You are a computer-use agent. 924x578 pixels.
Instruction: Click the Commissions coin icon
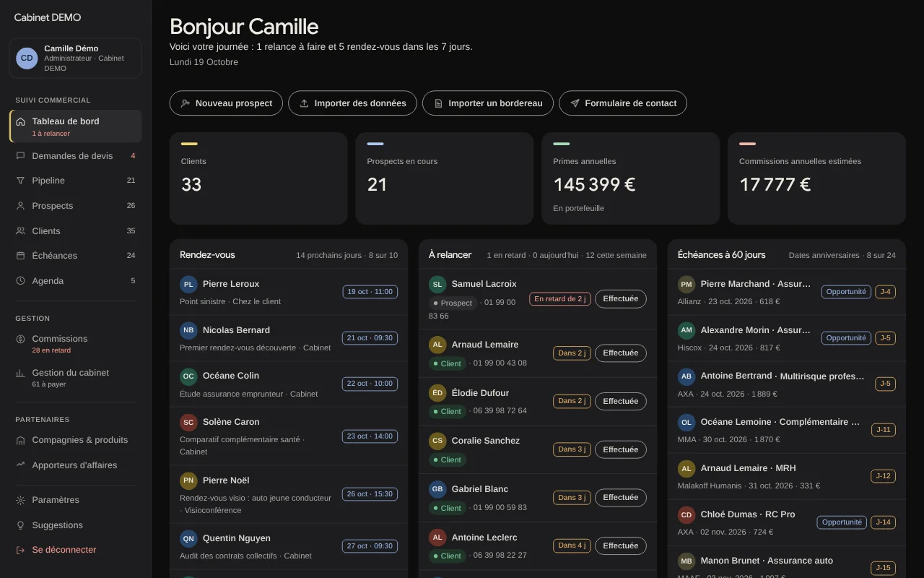coord(20,339)
